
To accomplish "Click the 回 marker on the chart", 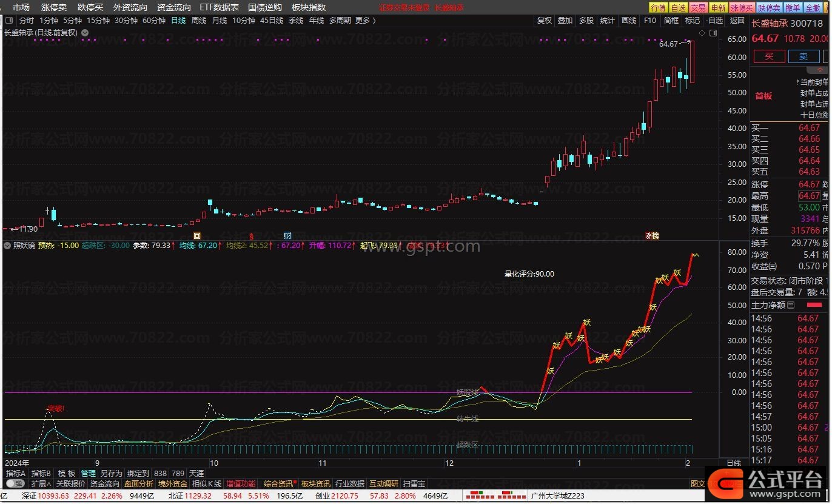I will click(196, 235).
